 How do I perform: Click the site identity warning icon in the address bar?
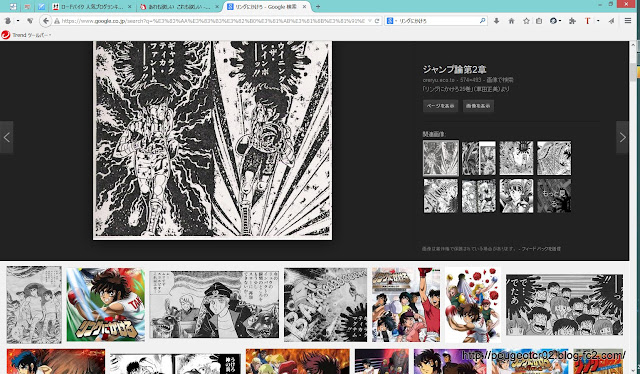pos(57,21)
